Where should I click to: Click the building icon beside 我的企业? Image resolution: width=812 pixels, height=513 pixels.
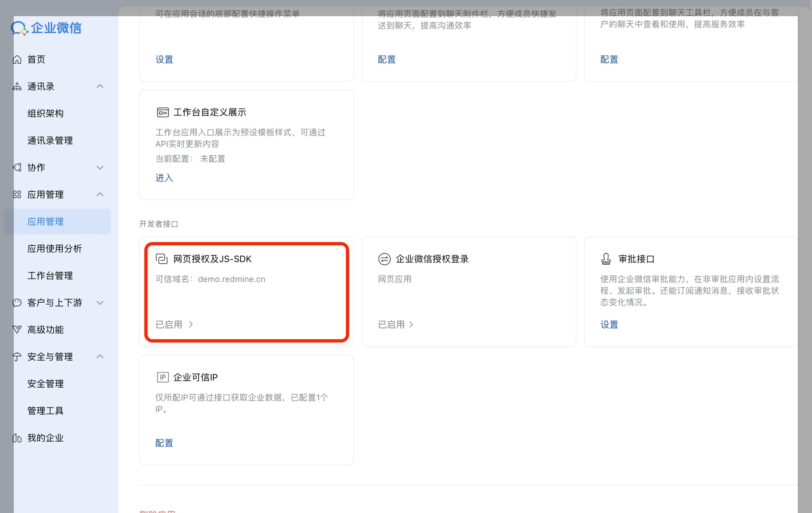[17, 438]
